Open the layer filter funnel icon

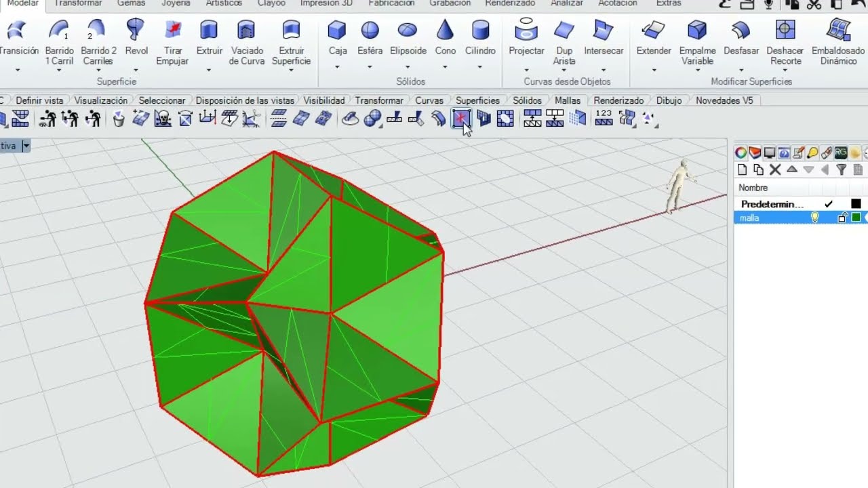point(842,170)
